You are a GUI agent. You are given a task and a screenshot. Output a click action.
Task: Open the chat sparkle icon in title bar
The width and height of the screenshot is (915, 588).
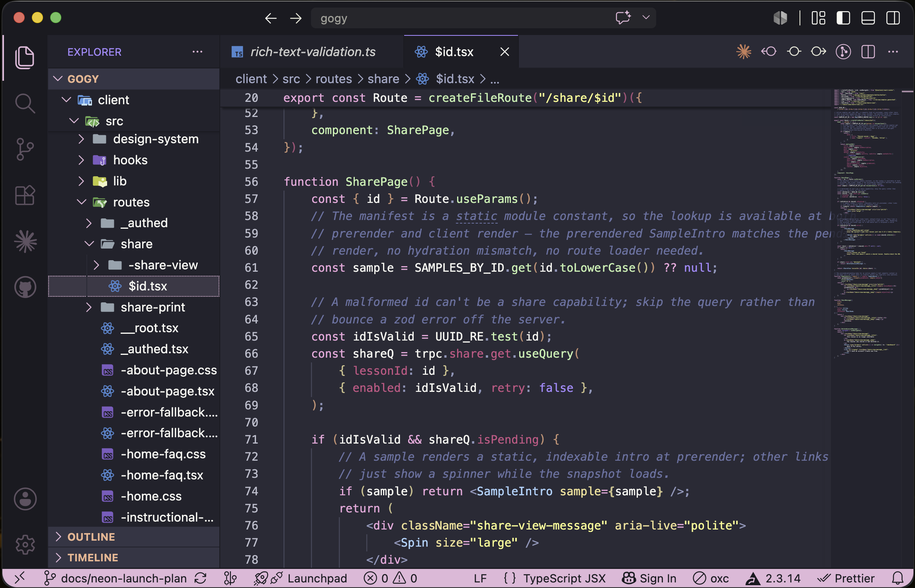click(x=623, y=18)
